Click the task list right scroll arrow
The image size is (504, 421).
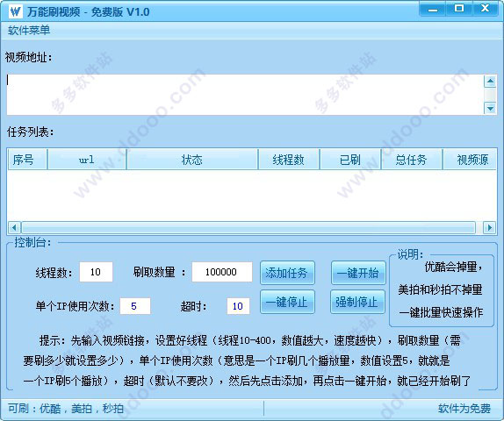[x=490, y=228]
